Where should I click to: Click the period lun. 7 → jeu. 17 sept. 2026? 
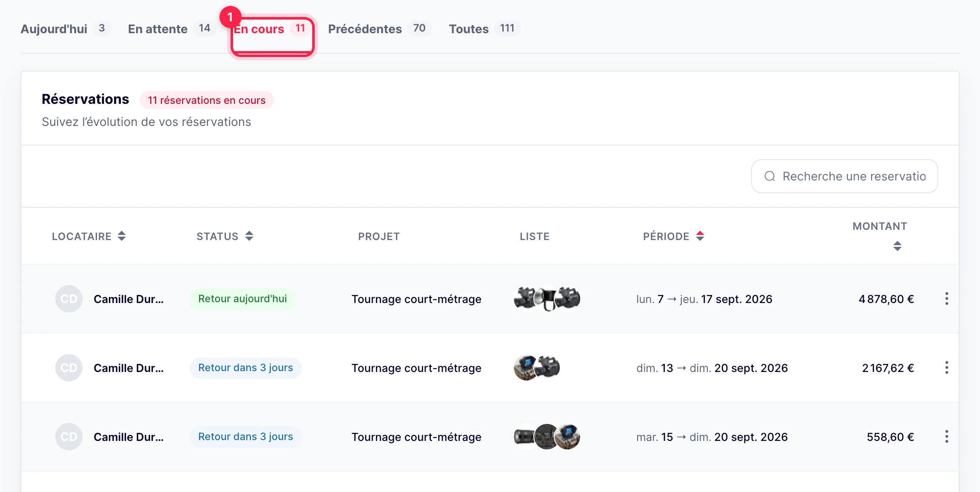point(704,299)
